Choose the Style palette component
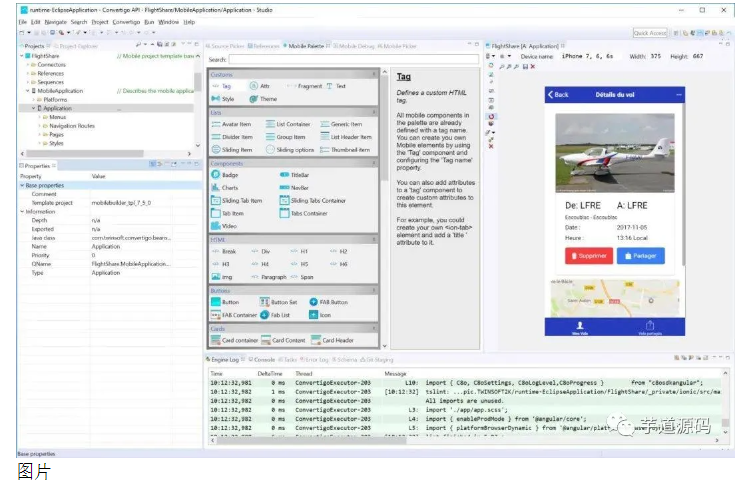Image resolution: width=746 pixels, height=481 pixels. coord(223,99)
